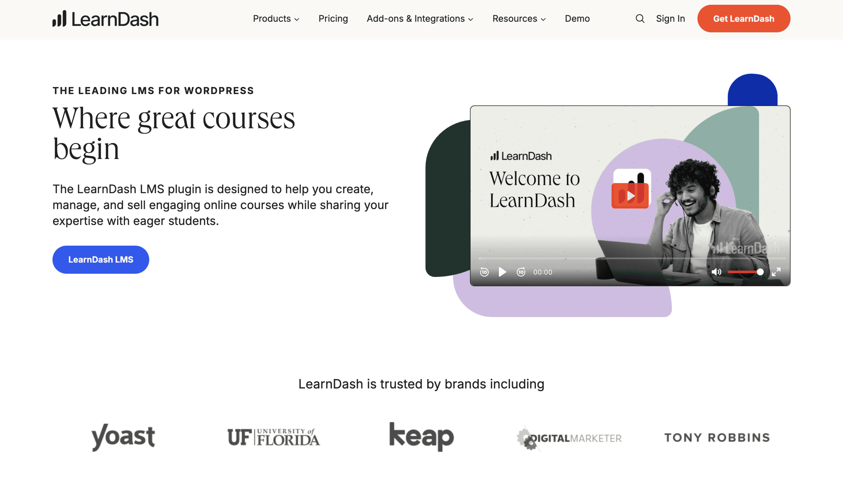Click the University of Florida logo
843x504 pixels.
point(274,437)
